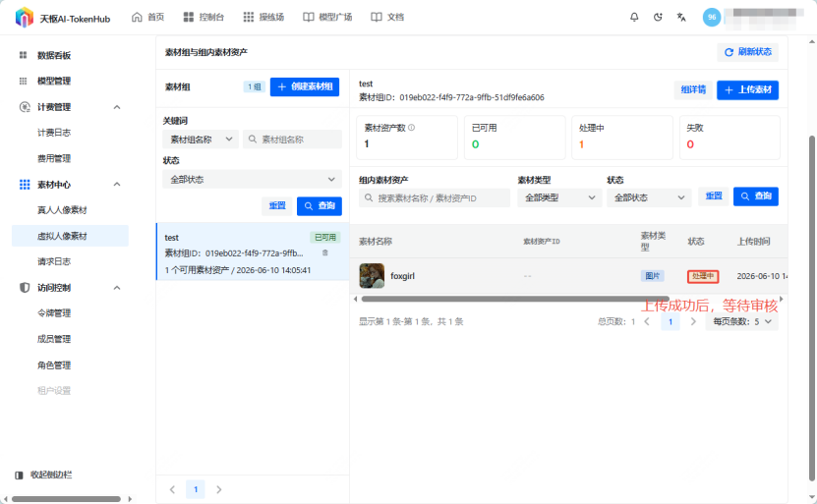The width and height of the screenshot is (817, 504).
Task: Click the 搜索素材名称 asset search field
Action: (x=434, y=197)
